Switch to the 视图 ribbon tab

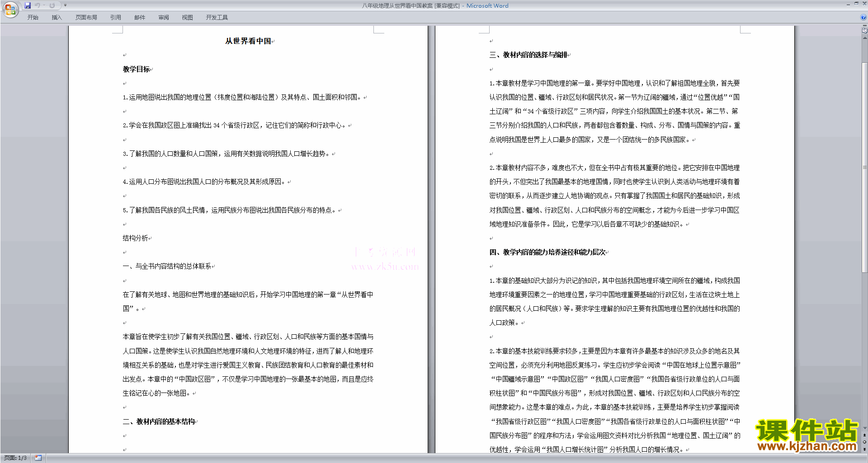pyautogui.click(x=187, y=18)
